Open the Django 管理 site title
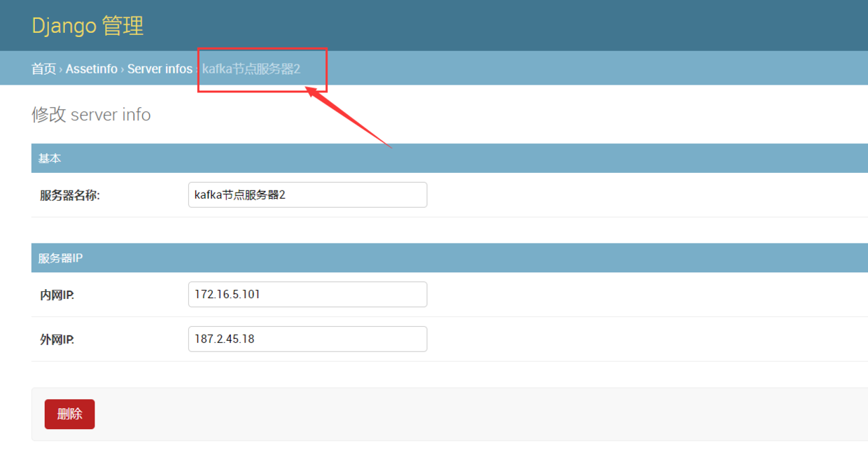Viewport: 868px width, 462px height. [87, 26]
